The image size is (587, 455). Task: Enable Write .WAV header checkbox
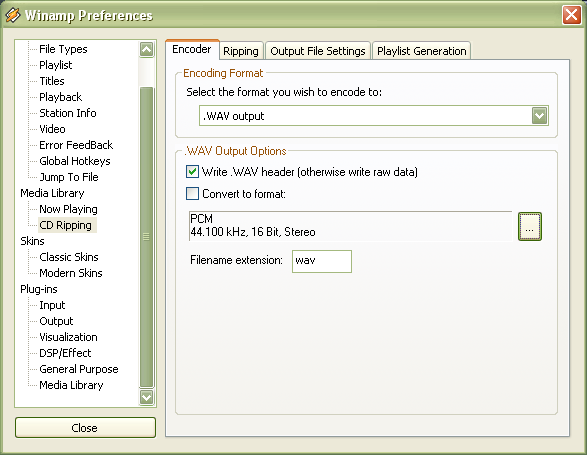[192, 172]
